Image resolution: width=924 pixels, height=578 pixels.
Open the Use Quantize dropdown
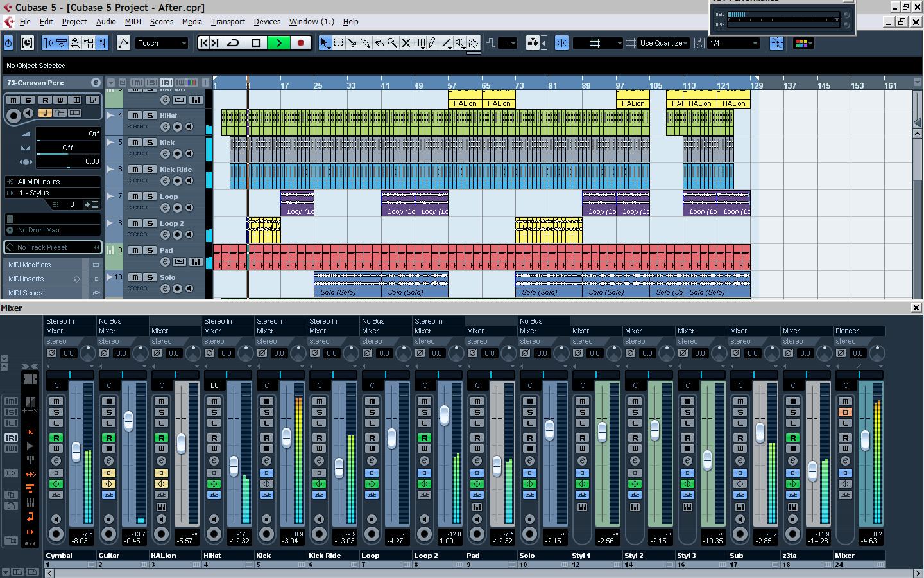click(x=663, y=43)
